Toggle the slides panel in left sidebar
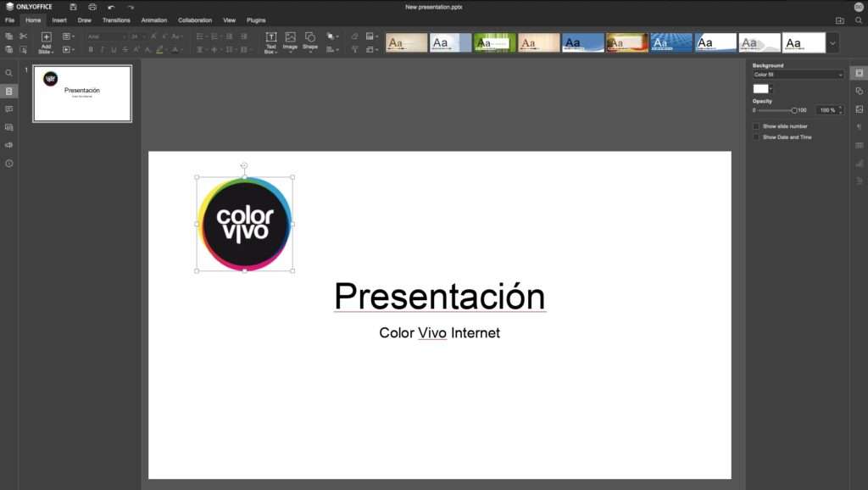Image resolution: width=868 pixels, height=490 pixels. coord(8,92)
